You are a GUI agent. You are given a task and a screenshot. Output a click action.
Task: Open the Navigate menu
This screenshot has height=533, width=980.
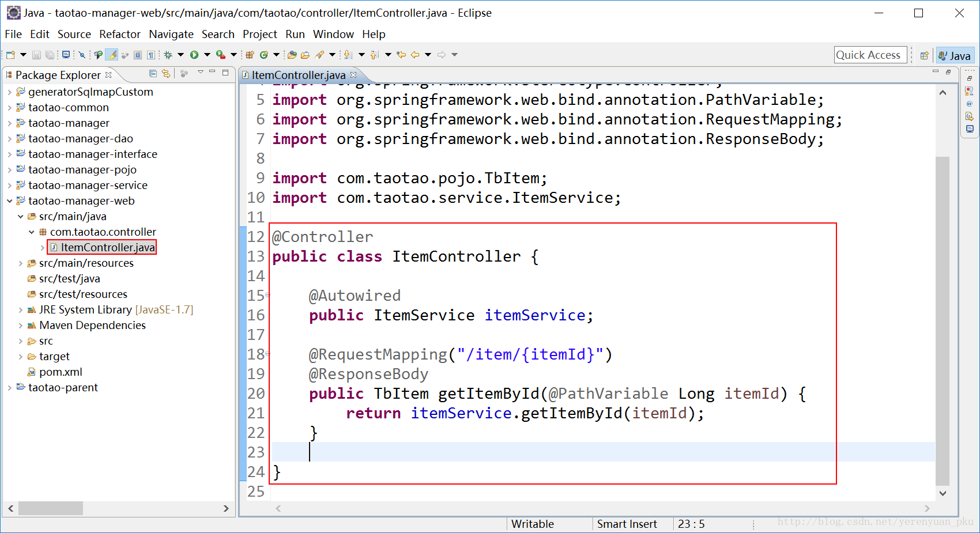(171, 34)
